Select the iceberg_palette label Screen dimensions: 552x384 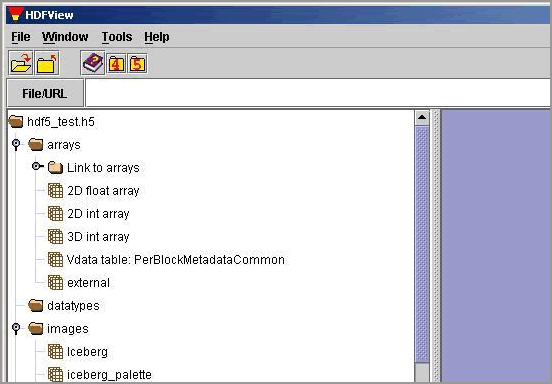click(109, 374)
